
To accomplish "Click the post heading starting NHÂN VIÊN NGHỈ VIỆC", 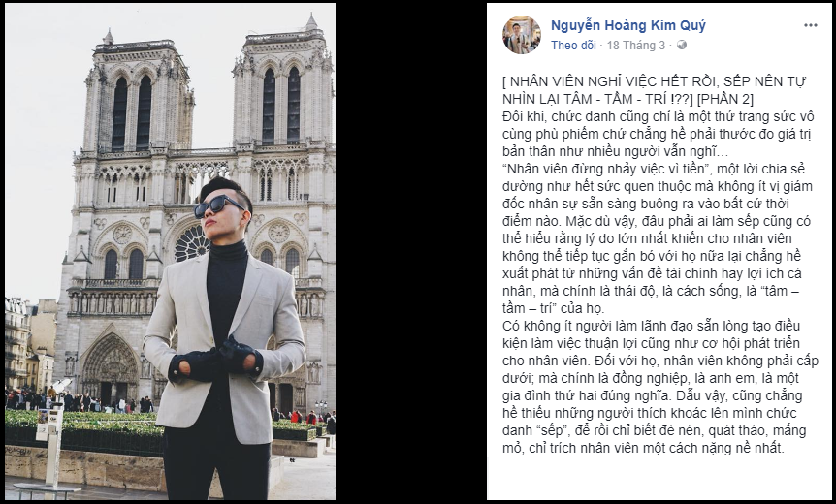I will [655, 90].
